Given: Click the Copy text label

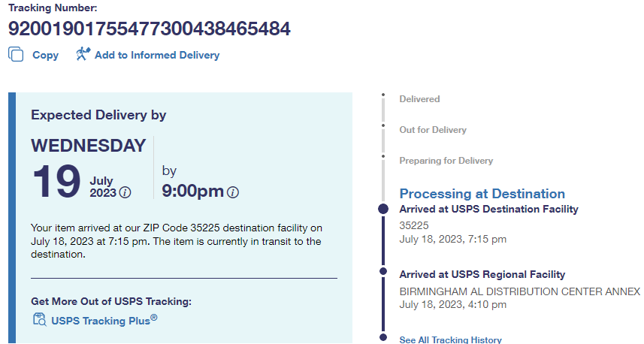Looking at the screenshot, I should click(45, 55).
